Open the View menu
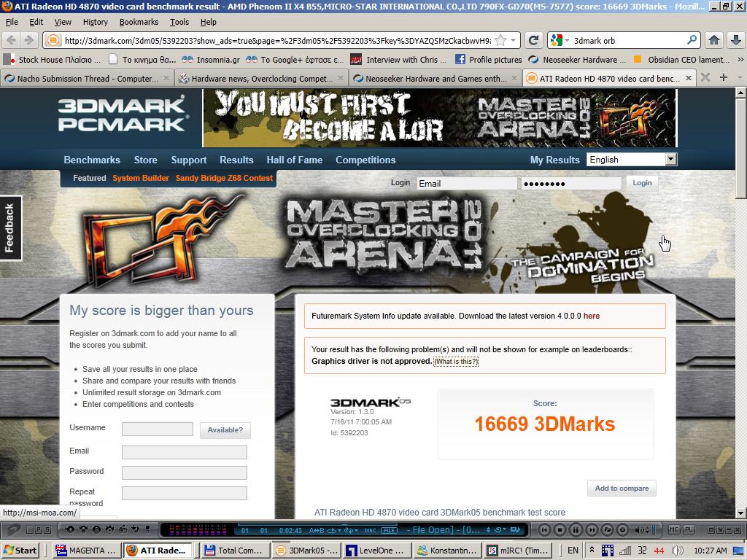 click(x=63, y=22)
